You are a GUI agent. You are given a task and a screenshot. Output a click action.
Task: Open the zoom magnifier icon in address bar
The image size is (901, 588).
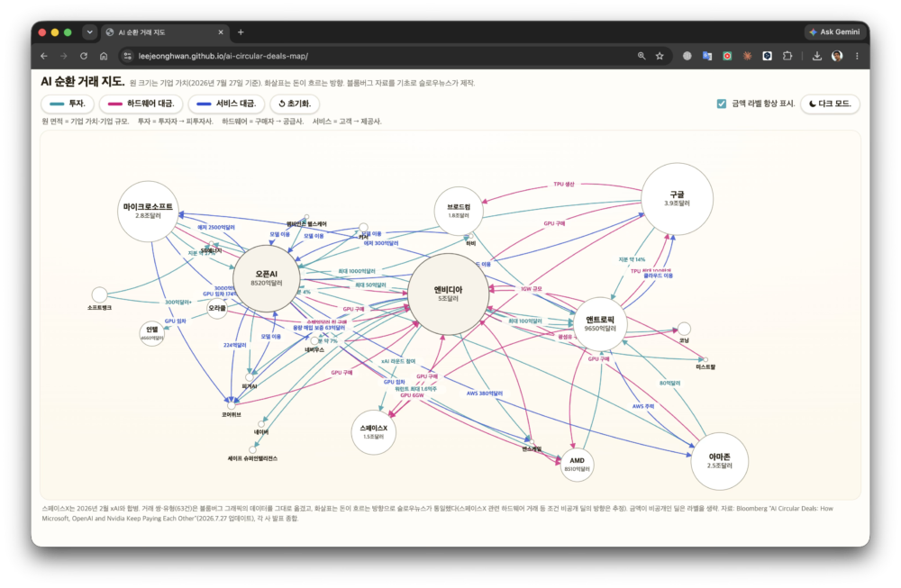(x=642, y=56)
